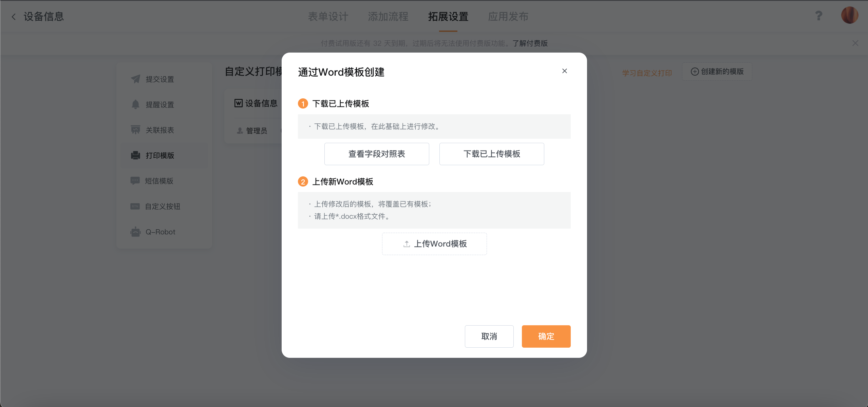The width and height of the screenshot is (868, 407).
Task: Click 取消 to cancel
Action: point(489,336)
